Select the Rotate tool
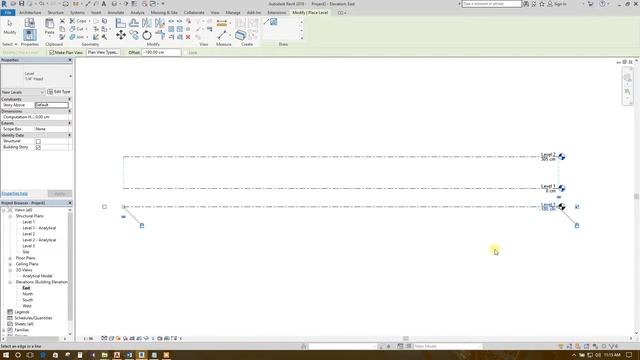640x360 pixels. (147, 36)
